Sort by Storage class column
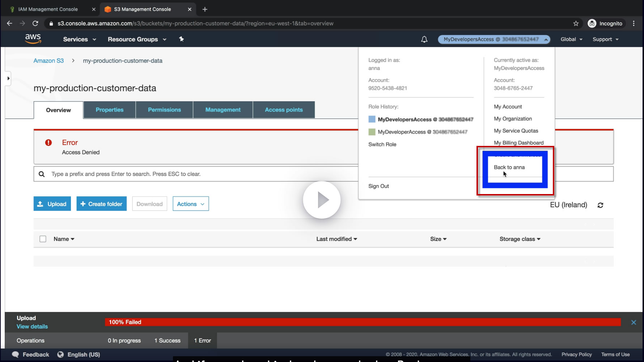This screenshot has width=644, height=362. click(x=520, y=239)
